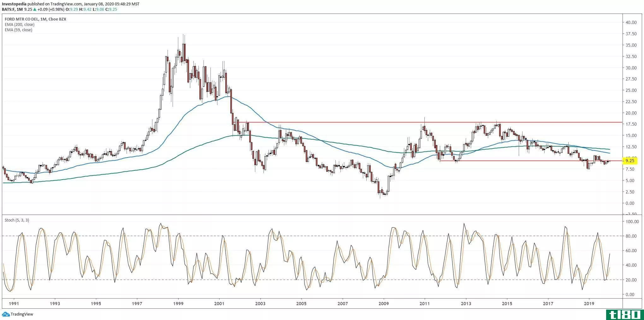
Task: Click 37.50 on the price axis
Action: click(631, 34)
